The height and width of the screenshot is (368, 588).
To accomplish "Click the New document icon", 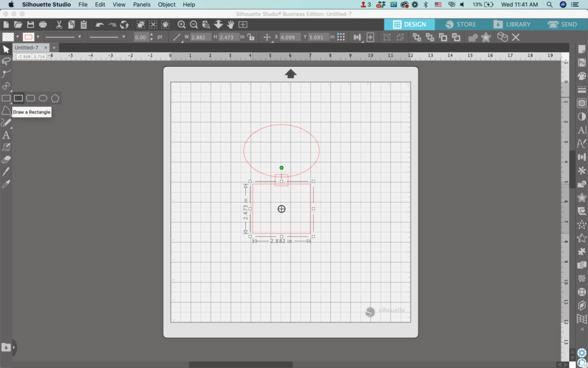I will click(6, 25).
